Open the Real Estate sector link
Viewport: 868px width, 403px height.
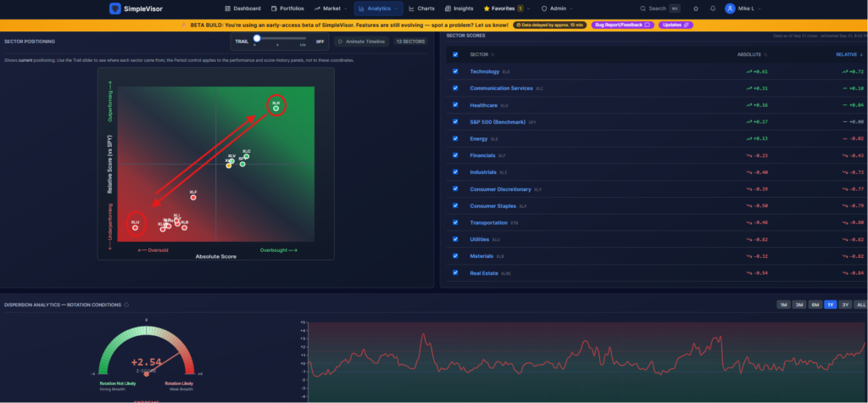tap(484, 272)
